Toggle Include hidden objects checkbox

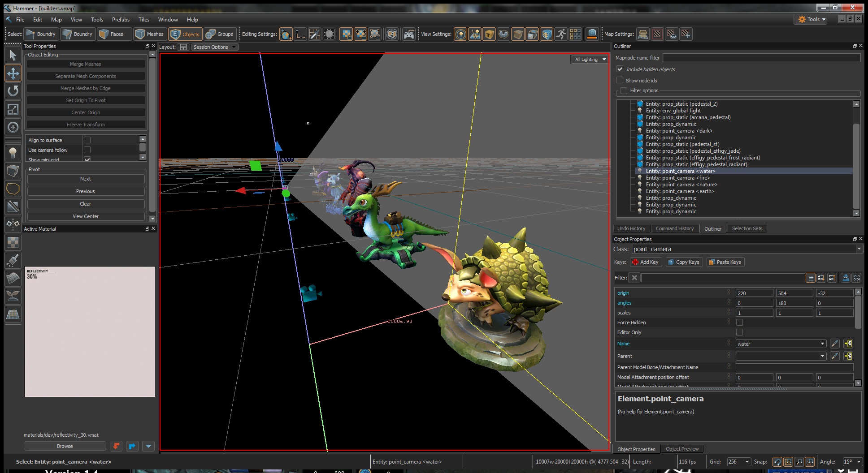tap(620, 69)
